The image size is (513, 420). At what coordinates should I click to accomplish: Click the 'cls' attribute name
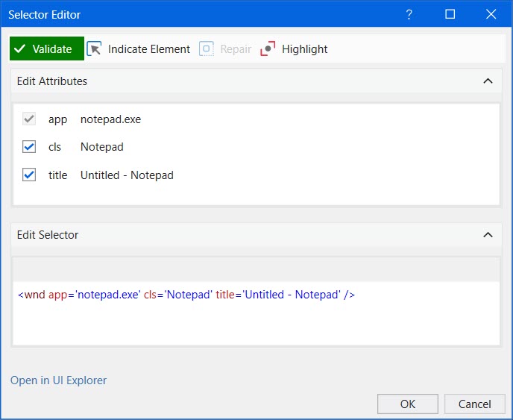click(x=54, y=147)
